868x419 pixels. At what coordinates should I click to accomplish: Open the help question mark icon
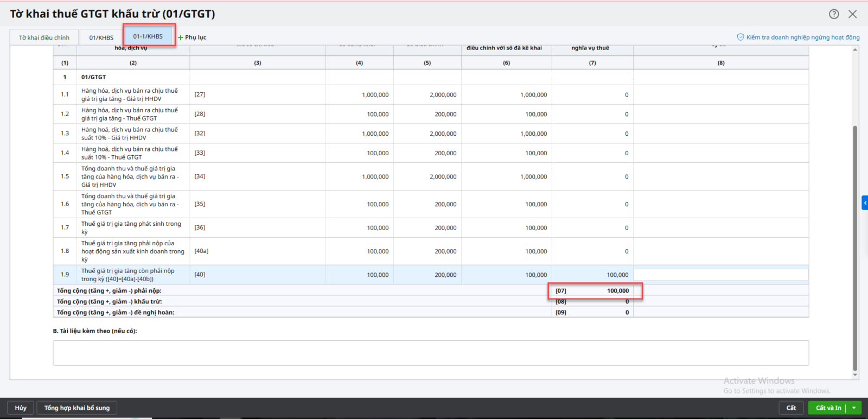point(834,14)
